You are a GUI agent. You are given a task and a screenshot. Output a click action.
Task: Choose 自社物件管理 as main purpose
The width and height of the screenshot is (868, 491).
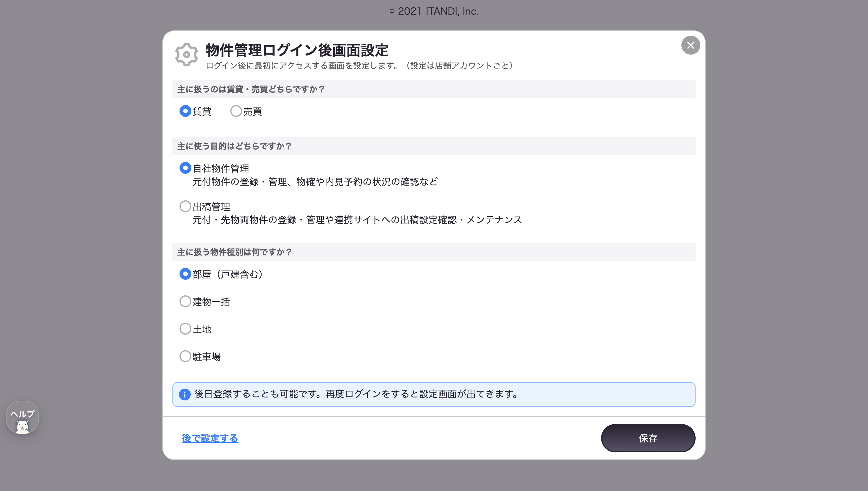point(185,168)
